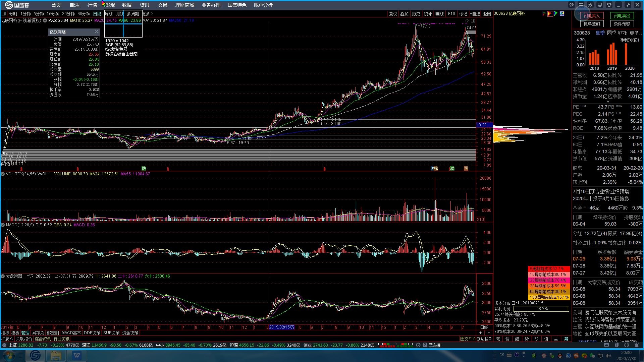The image size is (644, 362).
Task: Click the green-red bars icon beside stock name
Action: click(x=544, y=14)
